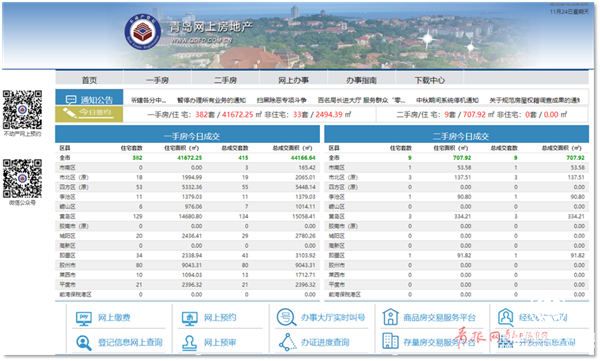Open notice 暂停办理所有业务的通知

211,100
